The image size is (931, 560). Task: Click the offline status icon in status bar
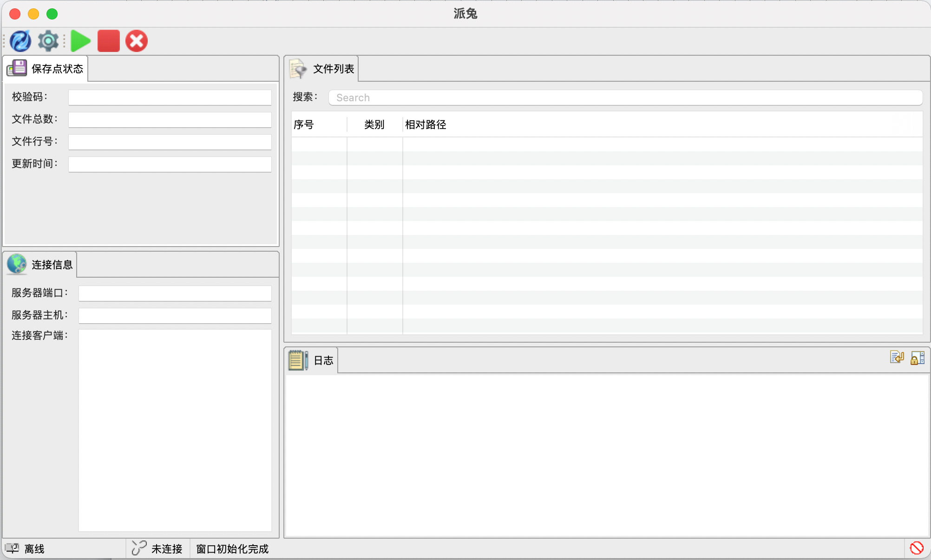(x=13, y=548)
